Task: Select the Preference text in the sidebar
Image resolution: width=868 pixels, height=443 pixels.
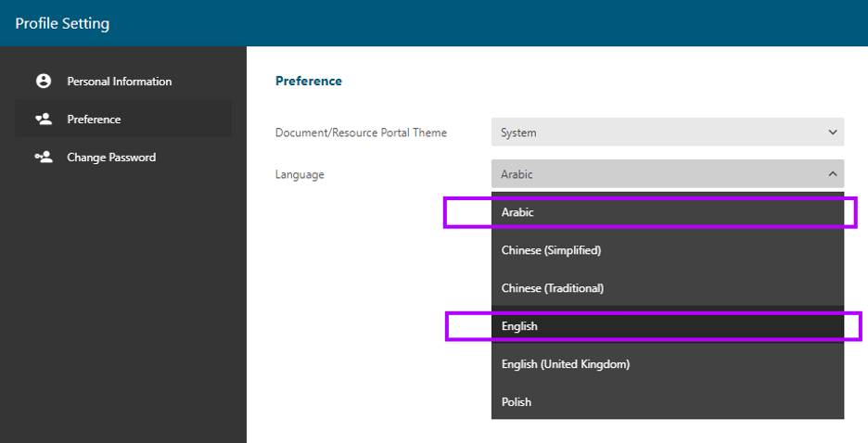Action: (x=94, y=120)
